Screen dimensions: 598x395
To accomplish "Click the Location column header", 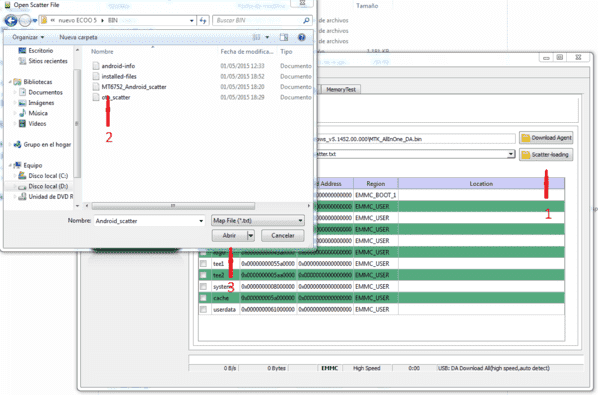I will [x=481, y=184].
